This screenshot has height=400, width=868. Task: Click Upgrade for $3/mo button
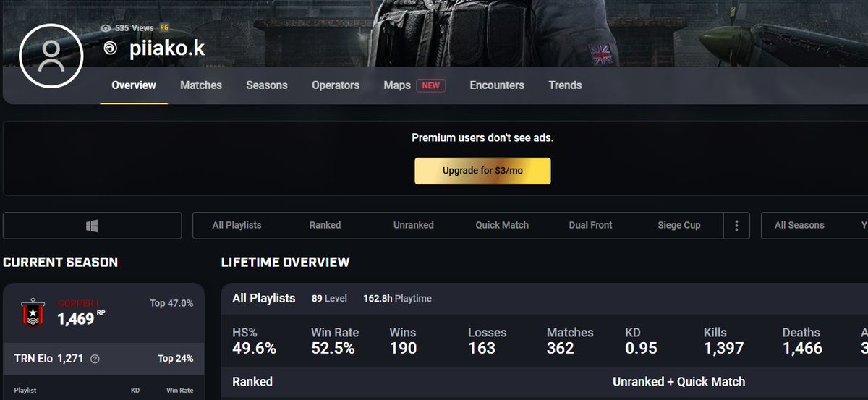click(482, 171)
